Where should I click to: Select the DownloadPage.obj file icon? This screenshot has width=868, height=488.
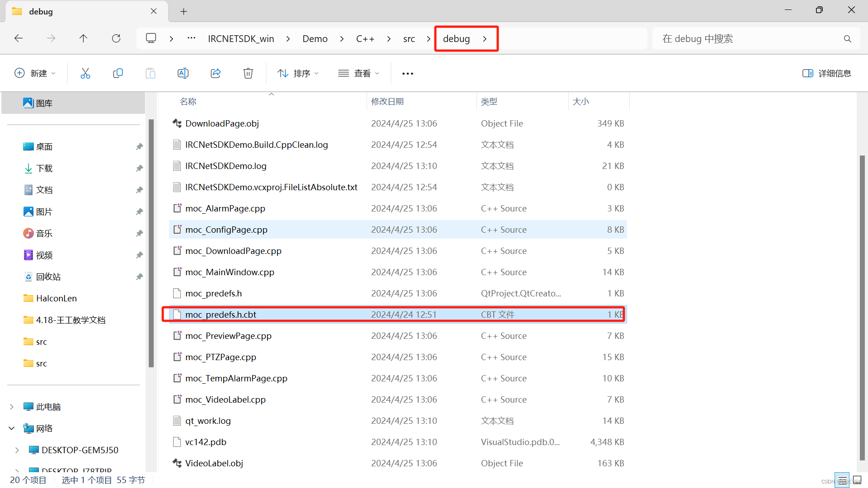(x=177, y=123)
